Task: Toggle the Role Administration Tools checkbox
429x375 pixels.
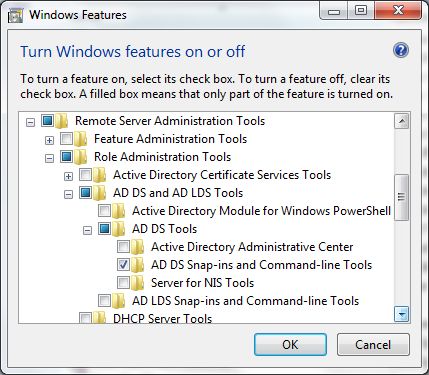Action: [x=66, y=156]
